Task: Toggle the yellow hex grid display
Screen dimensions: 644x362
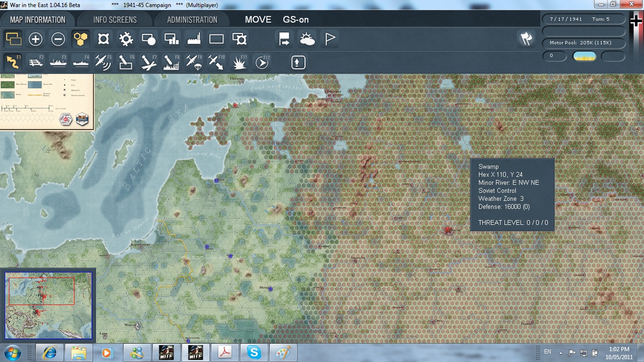Action: pos(81,39)
